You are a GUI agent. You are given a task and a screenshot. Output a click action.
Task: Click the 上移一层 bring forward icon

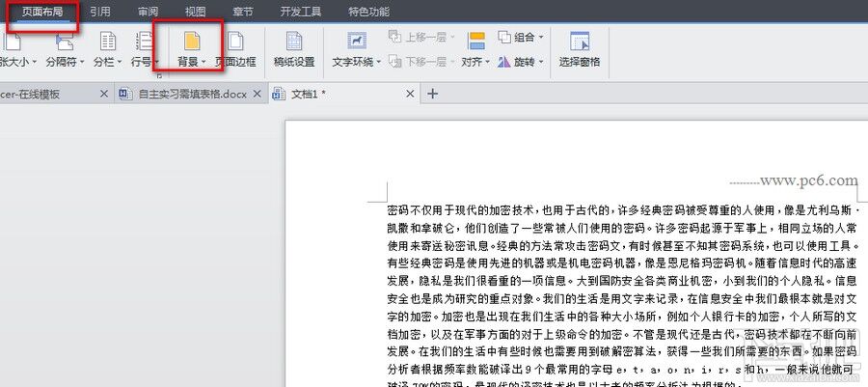coord(394,37)
